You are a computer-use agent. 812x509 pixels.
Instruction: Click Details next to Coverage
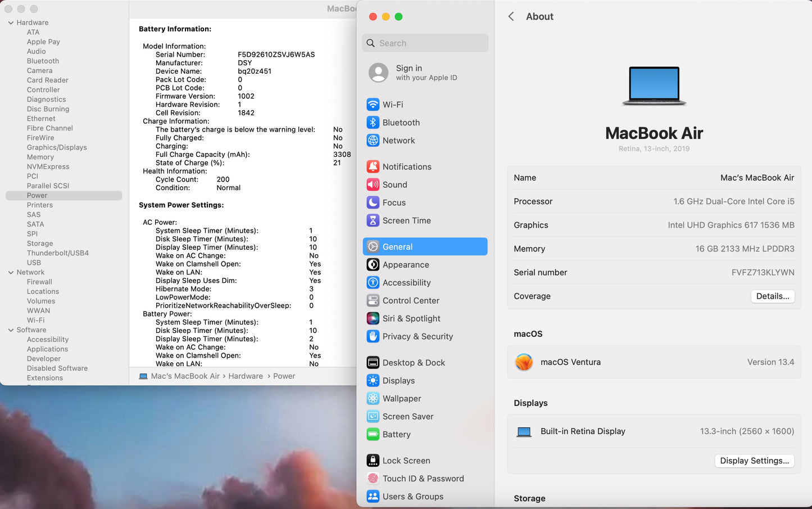click(772, 296)
